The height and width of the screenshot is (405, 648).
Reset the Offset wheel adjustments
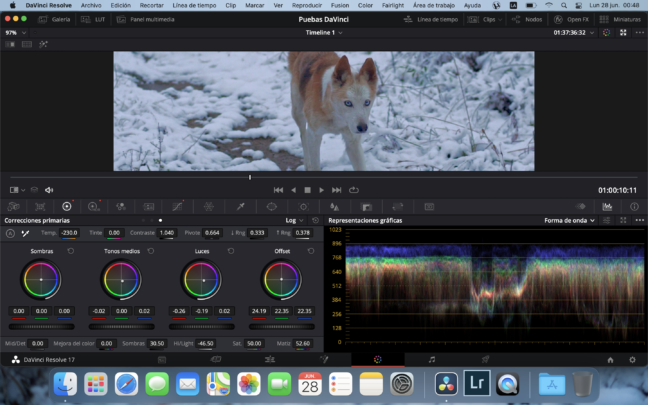coord(311,251)
